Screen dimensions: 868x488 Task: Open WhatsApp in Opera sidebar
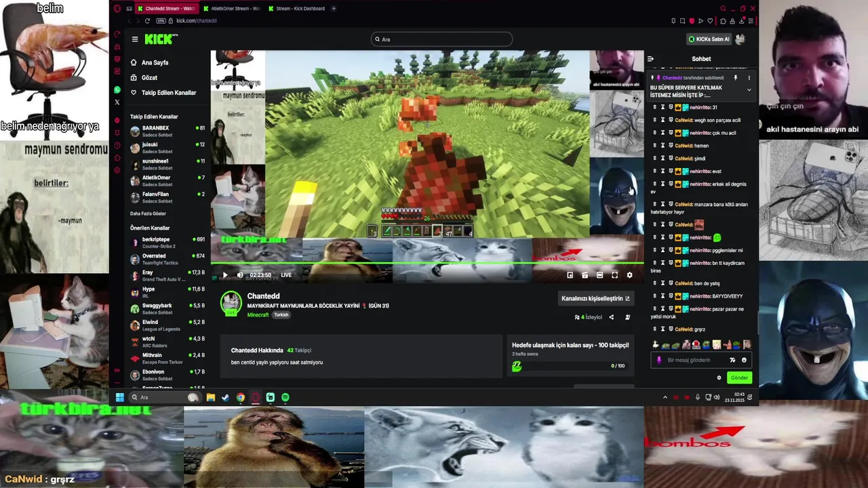tap(117, 89)
